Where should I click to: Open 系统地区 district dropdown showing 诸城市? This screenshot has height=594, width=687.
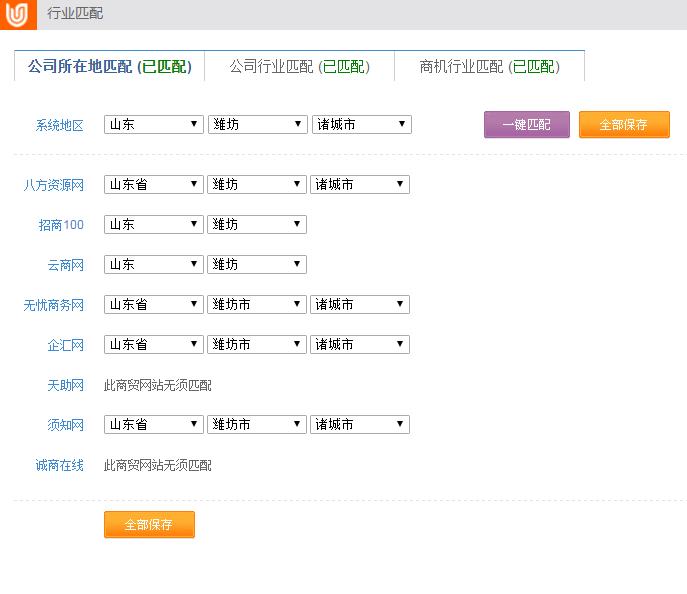pyautogui.click(x=362, y=125)
